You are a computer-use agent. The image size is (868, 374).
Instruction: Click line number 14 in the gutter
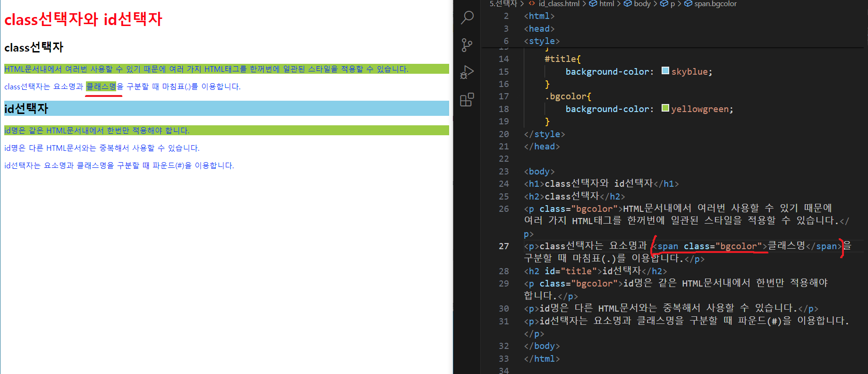coord(504,59)
